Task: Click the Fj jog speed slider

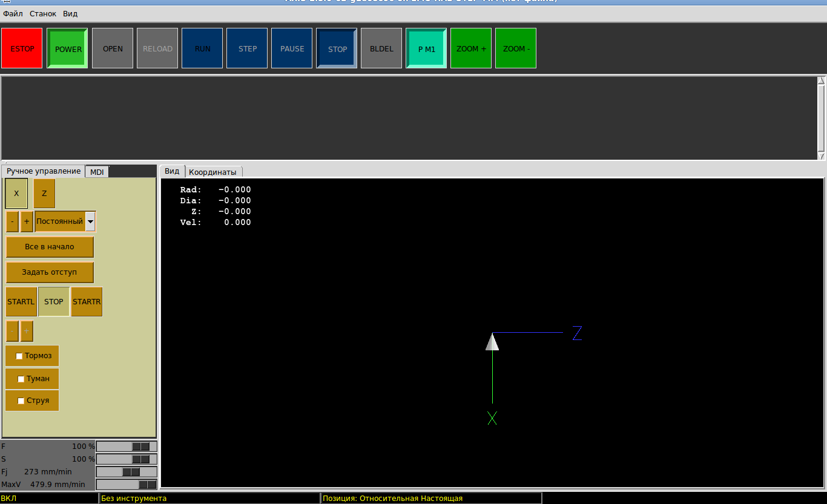Action: 127,472
